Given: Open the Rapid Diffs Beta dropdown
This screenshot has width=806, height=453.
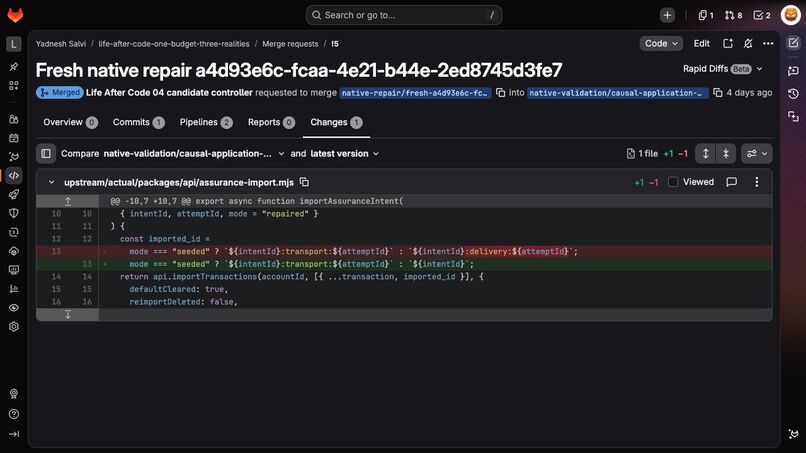Looking at the screenshot, I should [x=722, y=69].
